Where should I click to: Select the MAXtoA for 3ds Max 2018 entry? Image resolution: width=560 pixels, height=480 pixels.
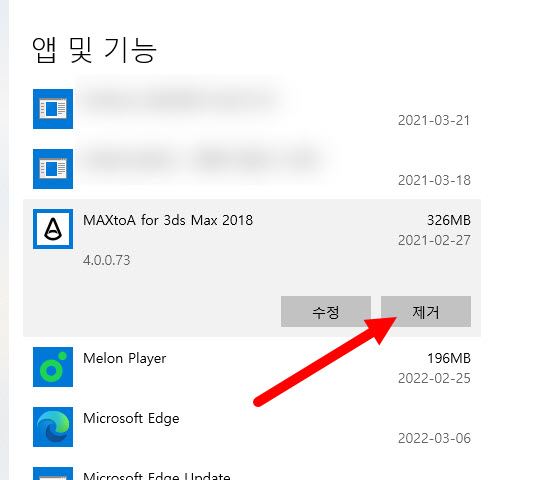(x=252, y=268)
